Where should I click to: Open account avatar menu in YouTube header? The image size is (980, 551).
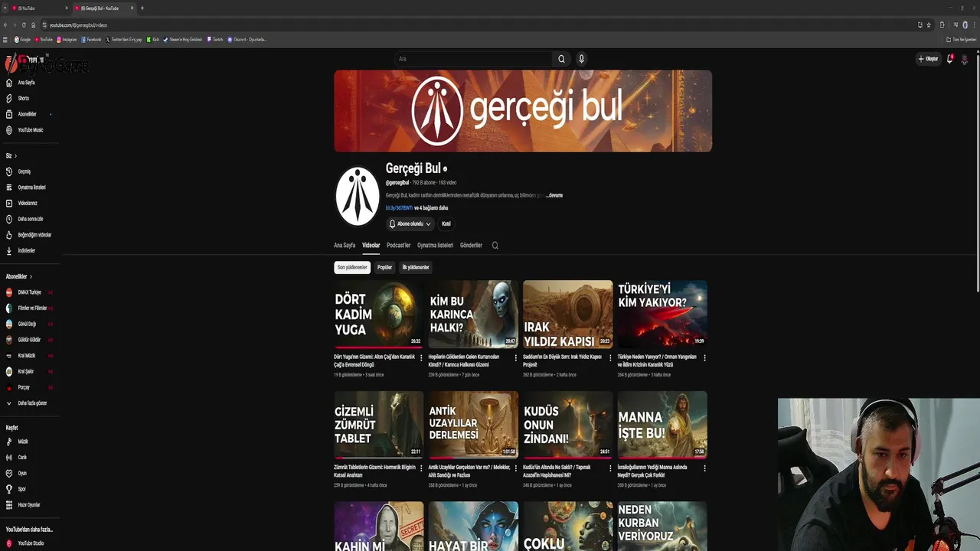tap(965, 59)
